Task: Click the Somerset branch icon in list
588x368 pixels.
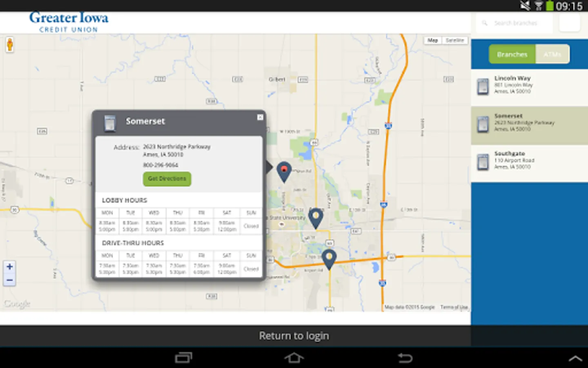Action: click(x=483, y=124)
